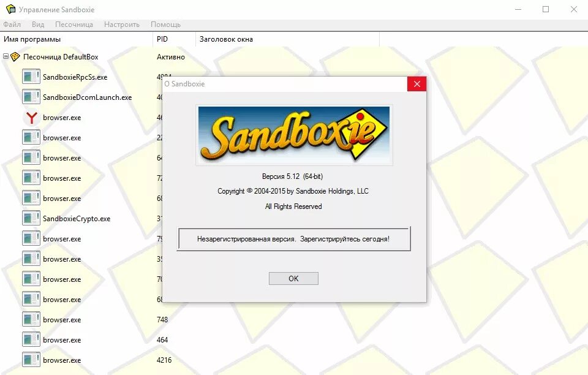588x375 pixels.
Task: Click the Sandboxie logo image in dialog
Action: tap(294, 135)
